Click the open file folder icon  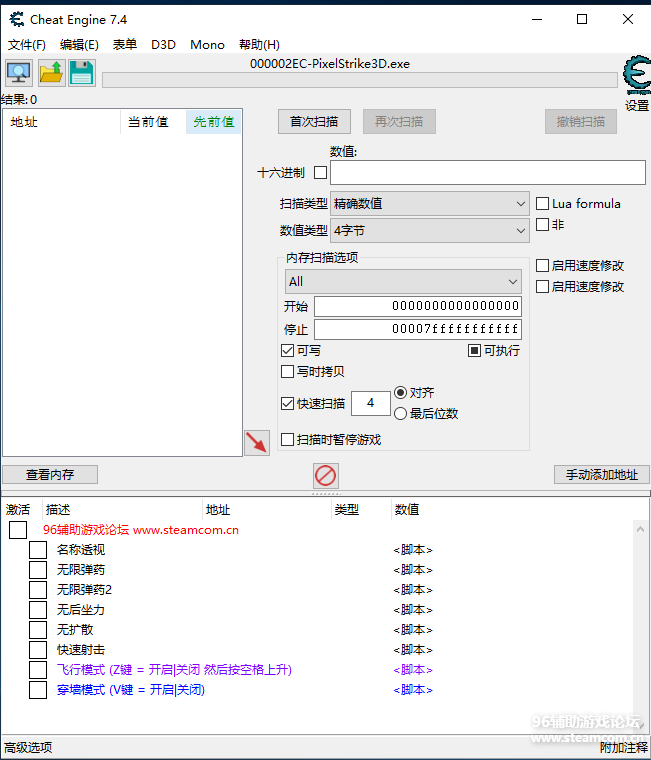51,73
